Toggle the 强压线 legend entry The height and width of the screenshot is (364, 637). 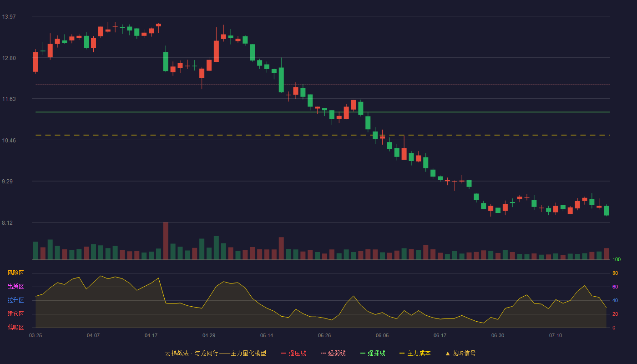tap(293, 353)
